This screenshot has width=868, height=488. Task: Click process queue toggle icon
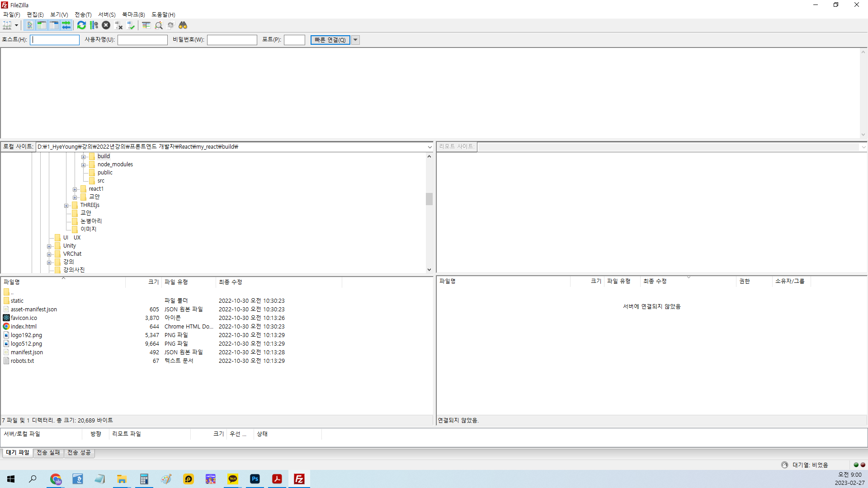(x=94, y=25)
